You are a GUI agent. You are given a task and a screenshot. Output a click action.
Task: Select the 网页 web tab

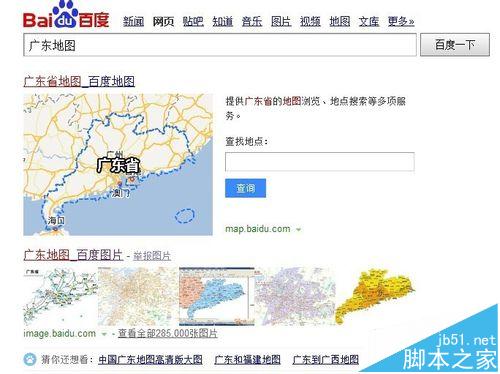[163, 22]
